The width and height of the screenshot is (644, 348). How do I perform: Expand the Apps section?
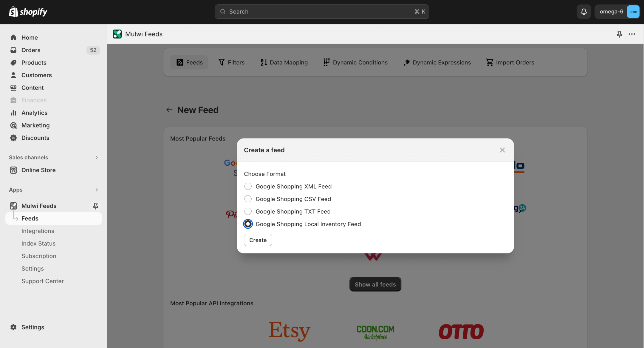[x=97, y=190]
